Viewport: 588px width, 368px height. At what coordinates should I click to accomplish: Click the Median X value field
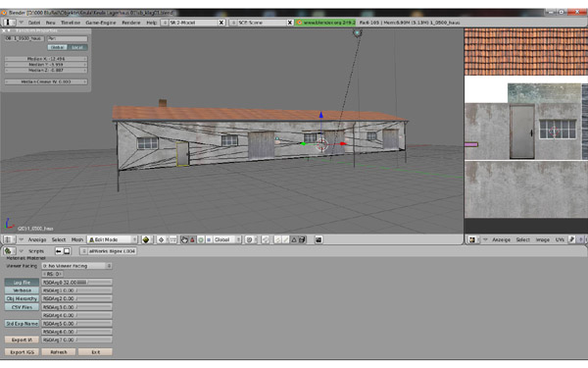coord(46,59)
